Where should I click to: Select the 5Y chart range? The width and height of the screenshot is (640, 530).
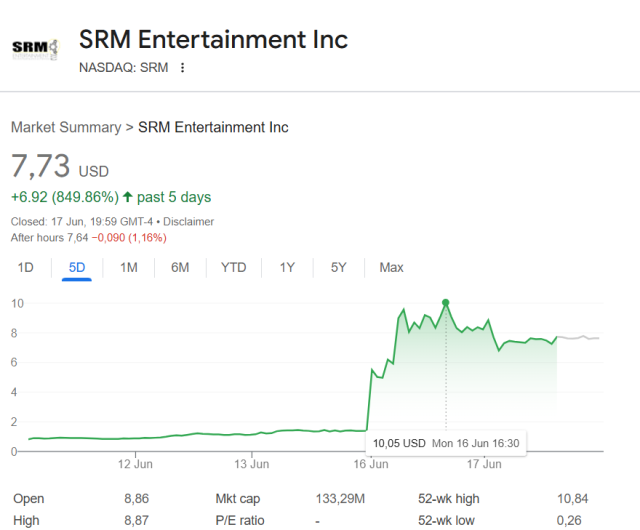tap(338, 267)
